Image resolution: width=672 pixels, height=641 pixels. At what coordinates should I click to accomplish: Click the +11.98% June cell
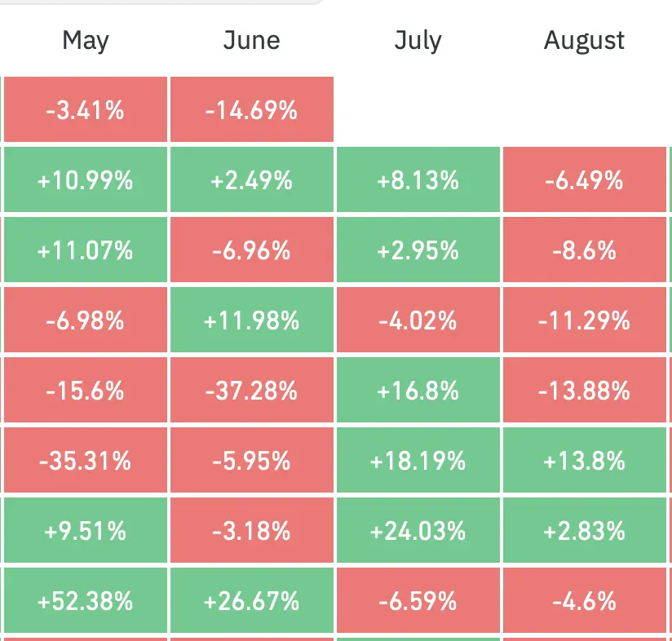point(252,320)
